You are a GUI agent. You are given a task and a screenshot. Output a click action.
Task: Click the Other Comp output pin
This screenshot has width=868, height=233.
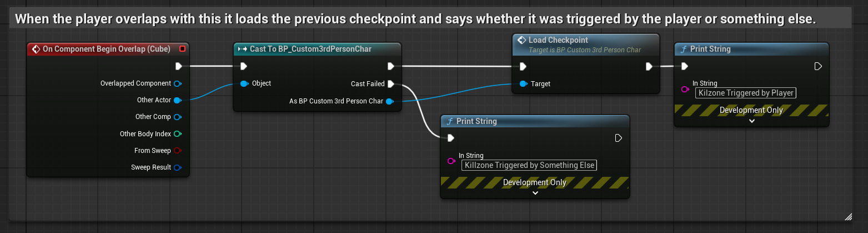tap(178, 117)
